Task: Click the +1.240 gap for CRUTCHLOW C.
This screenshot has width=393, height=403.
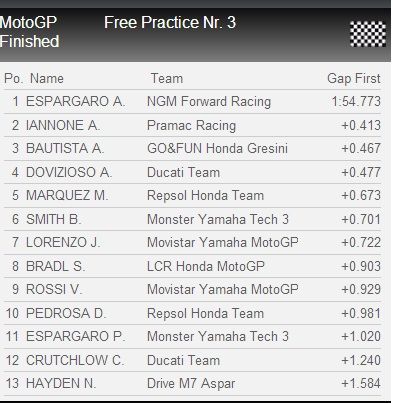Action: pyautogui.click(x=361, y=360)
